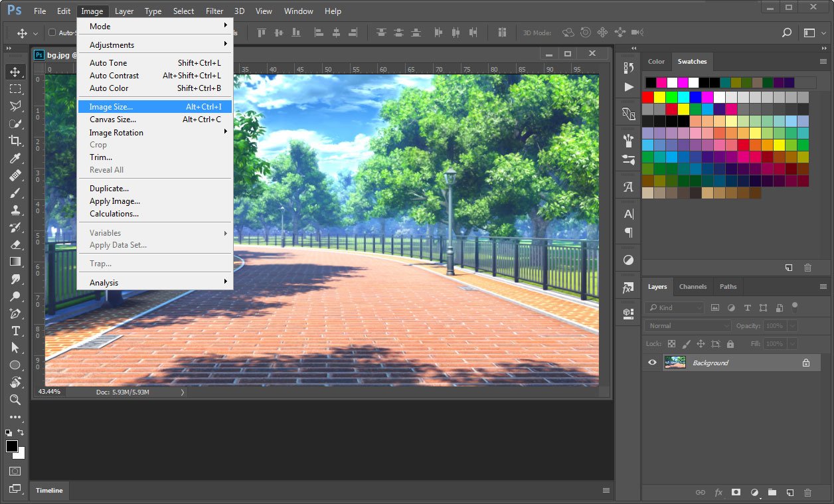Toggle lock image pixels brush icon
This screenshot has width=834, height=504.
tap(686, 344)
